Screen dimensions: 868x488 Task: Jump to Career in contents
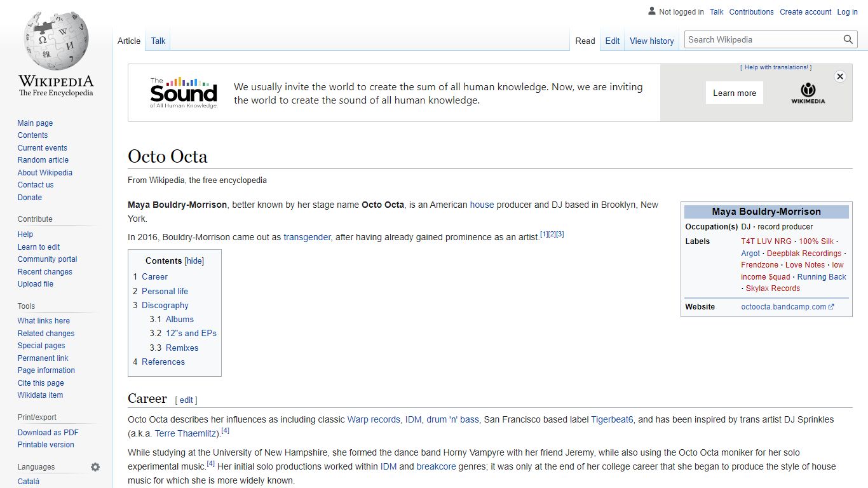tap(154, 277)
